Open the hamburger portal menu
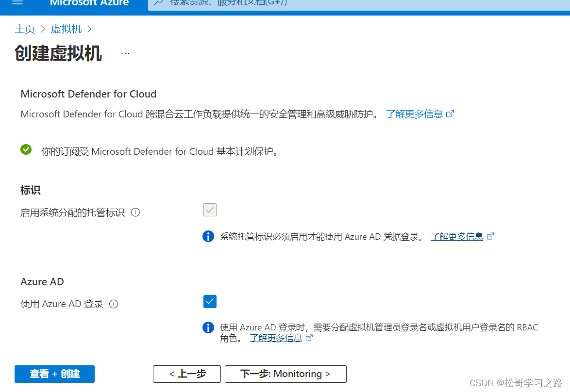 17,2
